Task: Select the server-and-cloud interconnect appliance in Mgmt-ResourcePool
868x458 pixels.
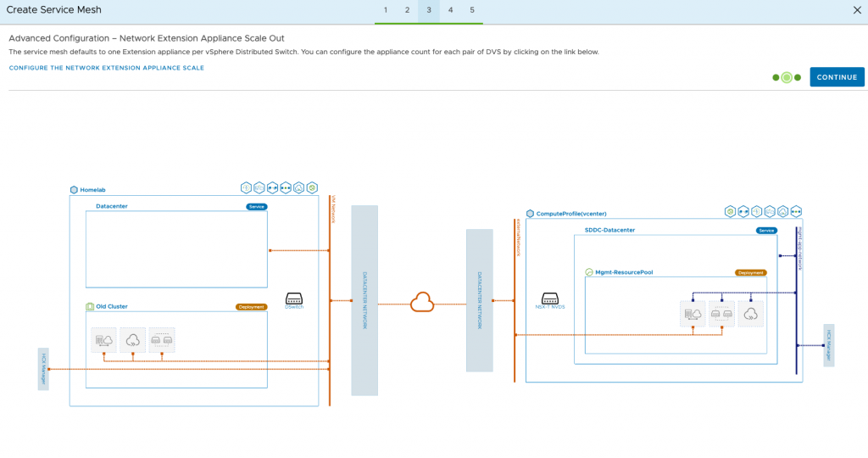Action: pos(693,314)
